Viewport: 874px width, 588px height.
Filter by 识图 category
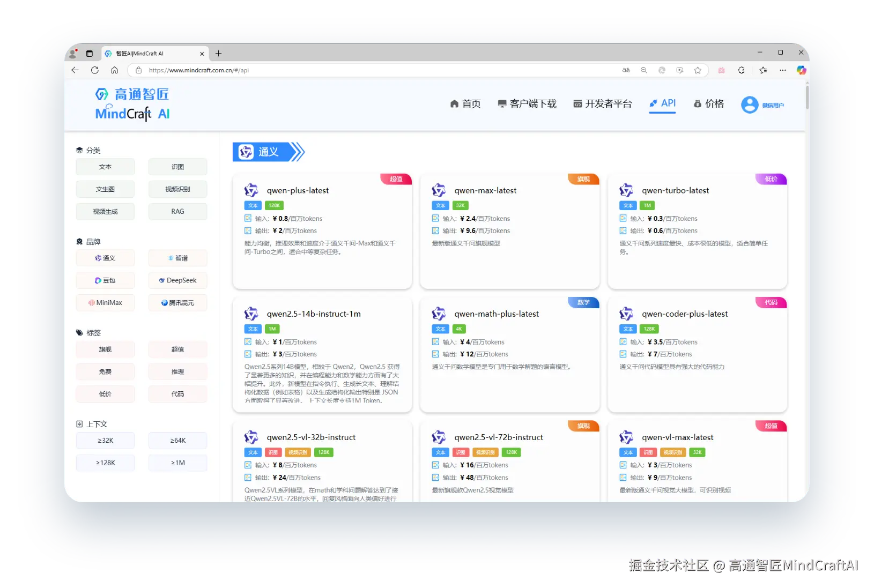(177, 167)
